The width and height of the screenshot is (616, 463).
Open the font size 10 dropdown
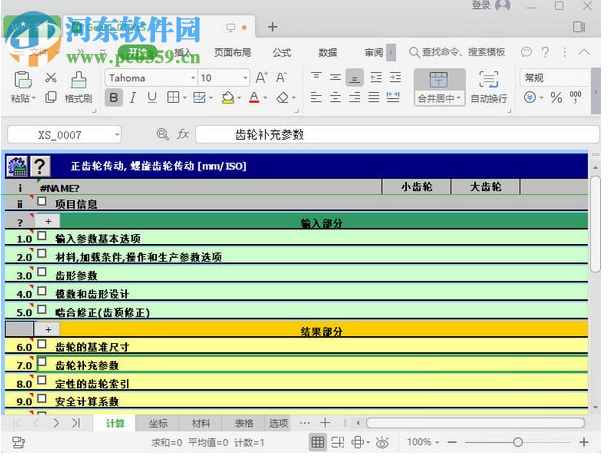(x=245, y=78)
